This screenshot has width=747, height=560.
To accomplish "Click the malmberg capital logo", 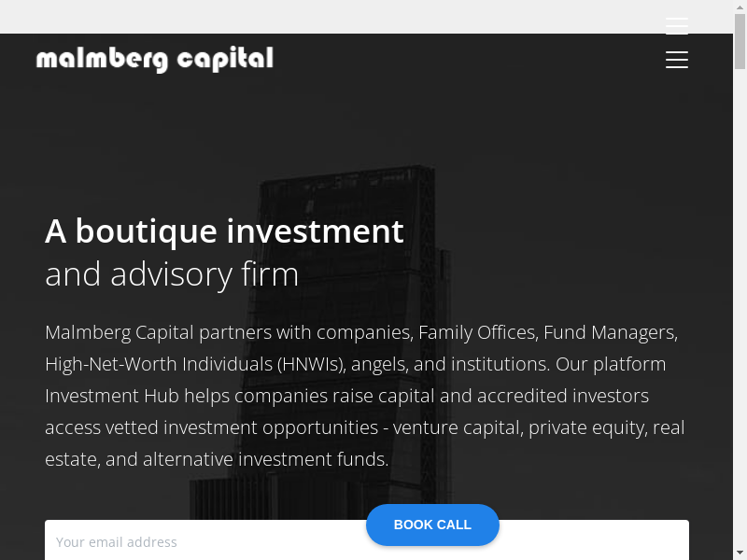I will (155, 60).
